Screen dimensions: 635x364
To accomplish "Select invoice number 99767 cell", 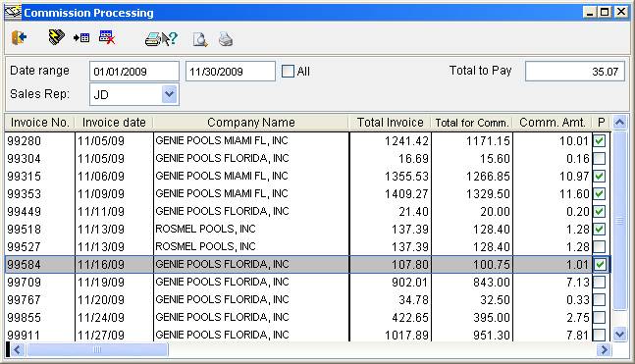I will pos(40,299).
